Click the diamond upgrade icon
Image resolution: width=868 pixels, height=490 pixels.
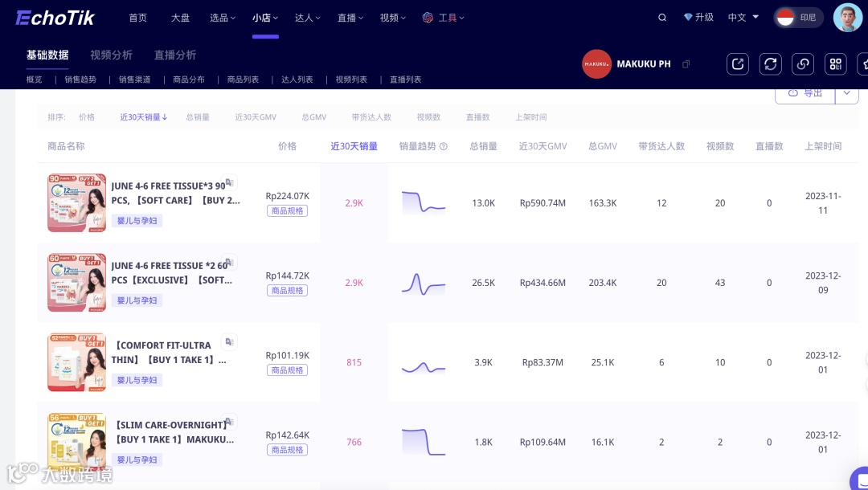point(688,17)
